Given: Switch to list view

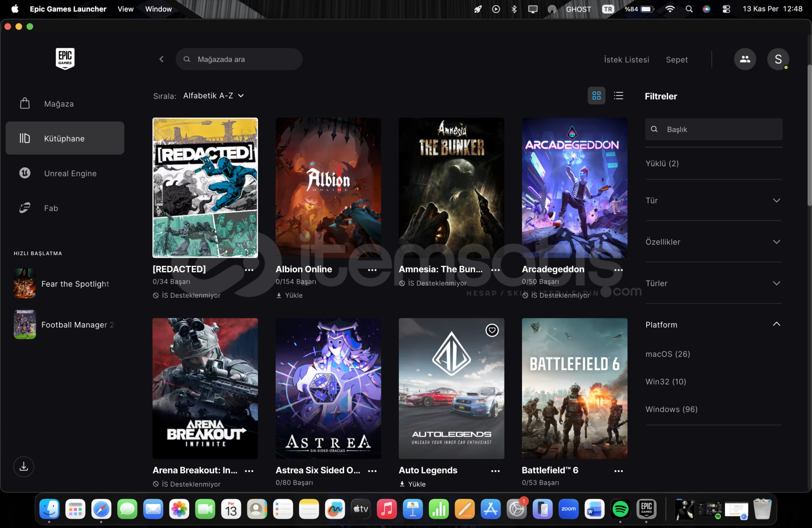Looking at the screenshot, I should pos(618,96).
